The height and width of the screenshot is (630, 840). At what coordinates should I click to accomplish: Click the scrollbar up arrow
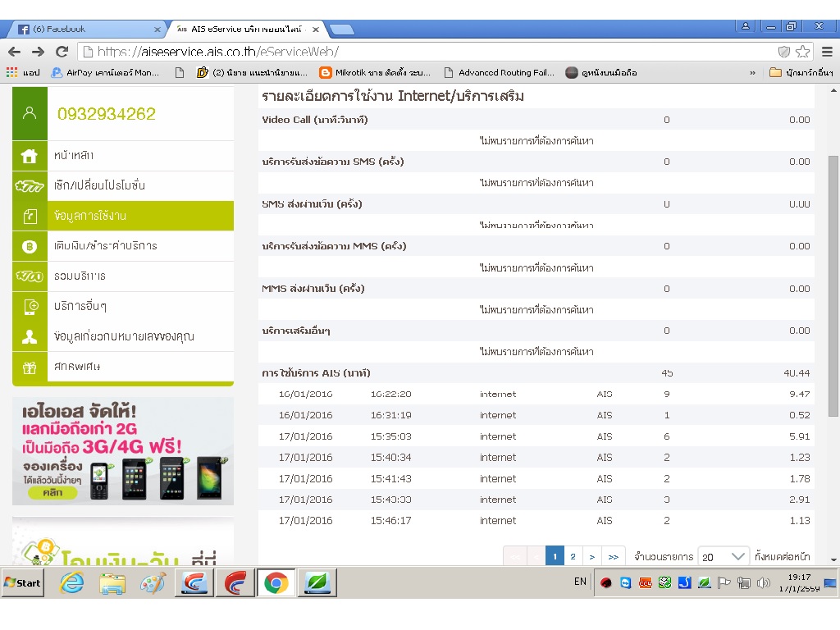[833, 90]
